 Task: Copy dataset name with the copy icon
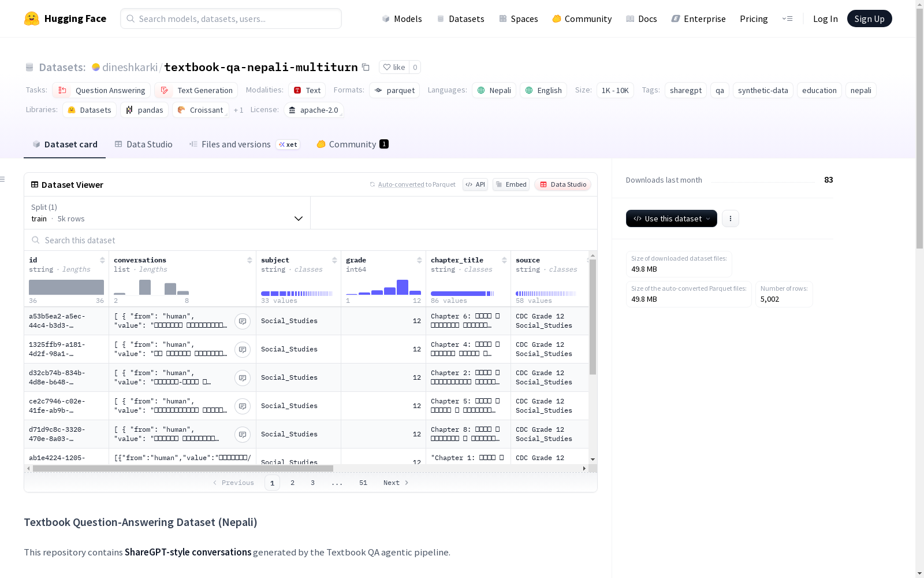(366, 67)
